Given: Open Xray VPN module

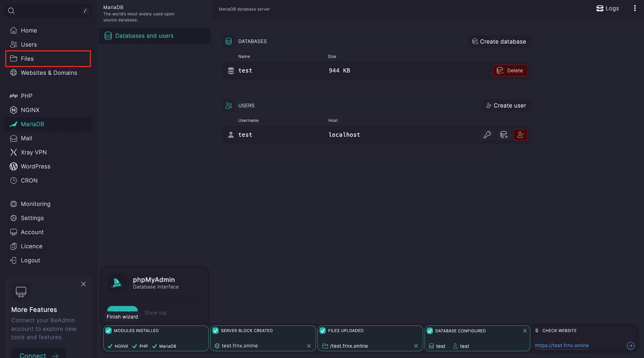Looking at the screenshot, I should click(49, 152).
